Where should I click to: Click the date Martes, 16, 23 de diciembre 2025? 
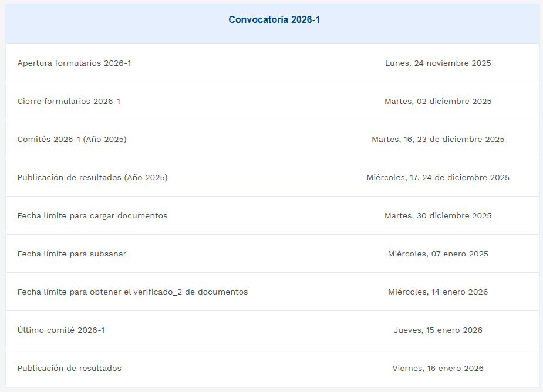pos(438,139)
